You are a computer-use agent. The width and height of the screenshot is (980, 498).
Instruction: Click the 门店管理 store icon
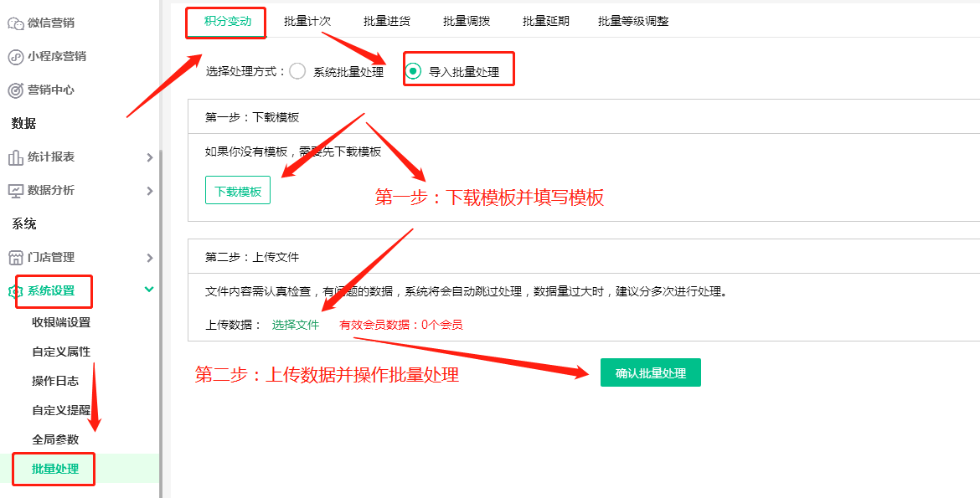[x=14, y=257]
